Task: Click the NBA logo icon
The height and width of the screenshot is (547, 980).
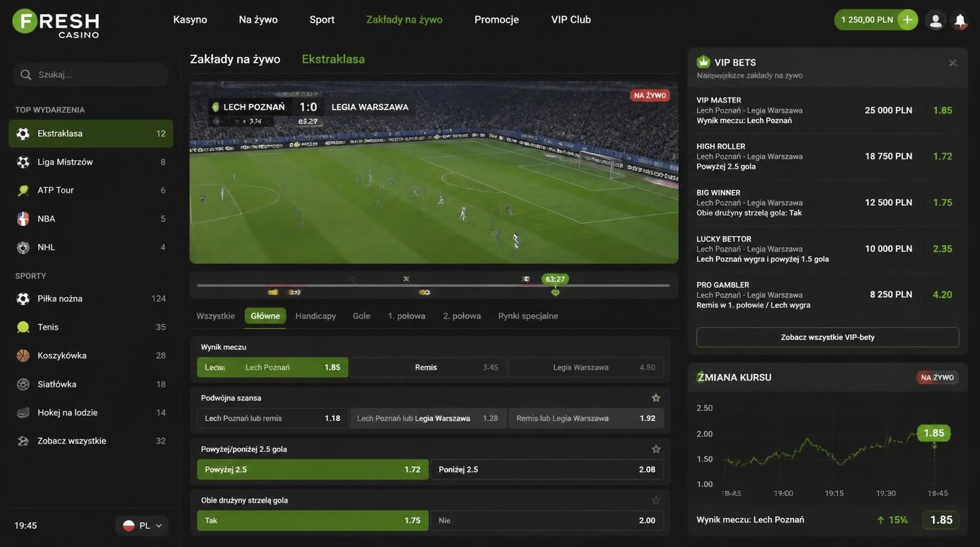Action: click(23, 219)
